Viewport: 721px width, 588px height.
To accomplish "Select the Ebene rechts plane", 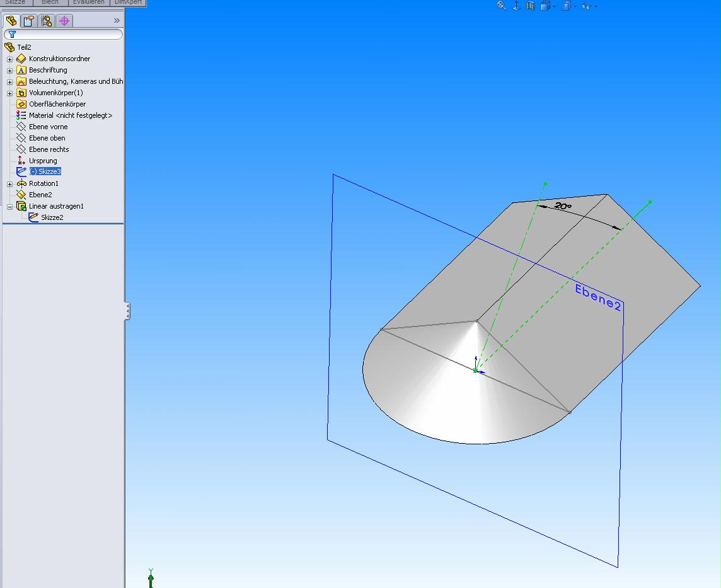I will (x=49, y=149).
